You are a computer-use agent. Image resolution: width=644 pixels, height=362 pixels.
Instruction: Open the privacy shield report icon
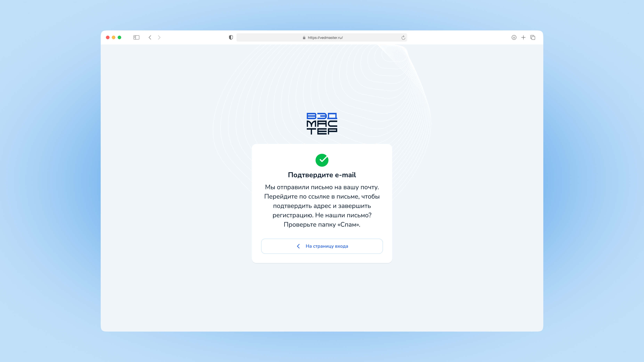pyautogui.click(x=231, y=37)
